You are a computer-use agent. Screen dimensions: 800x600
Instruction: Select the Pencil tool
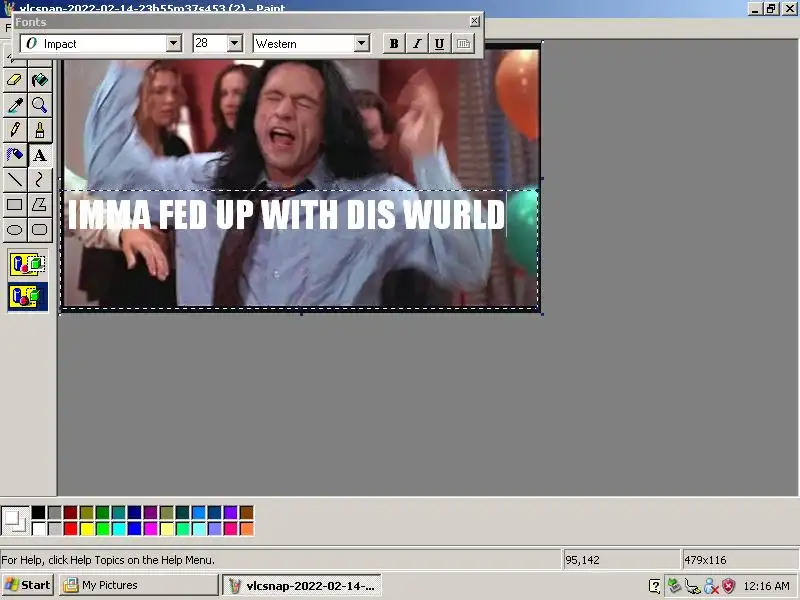point(15,130)
